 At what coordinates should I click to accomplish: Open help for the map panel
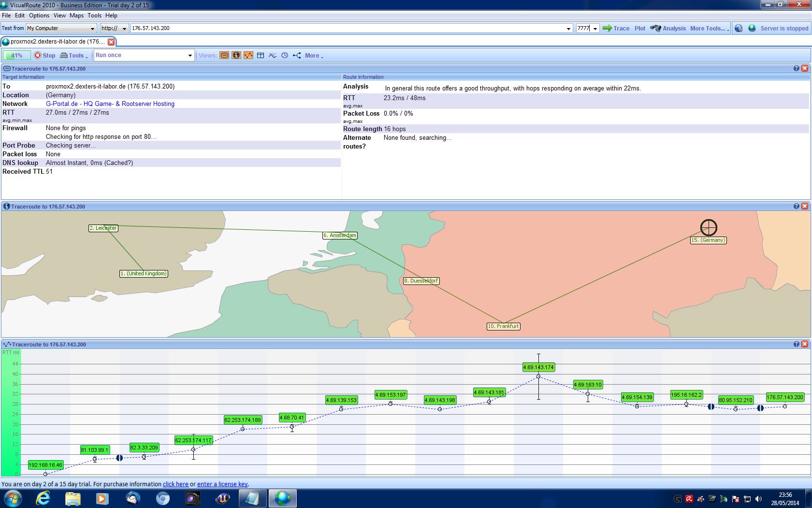pos(796,207)
